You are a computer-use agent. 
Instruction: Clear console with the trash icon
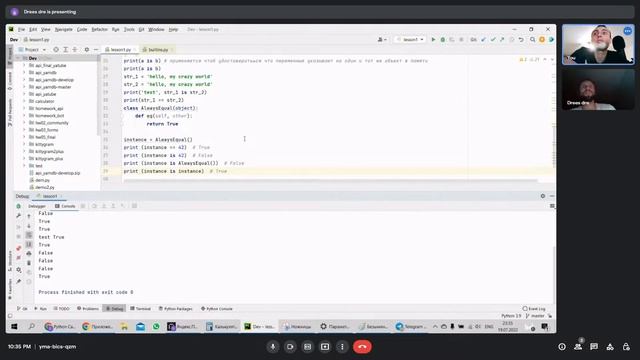29,263
